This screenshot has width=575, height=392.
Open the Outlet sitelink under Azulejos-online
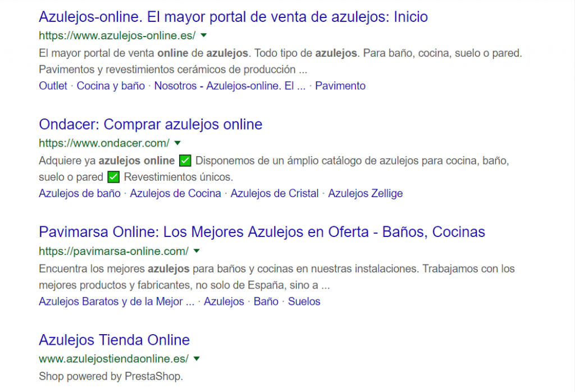click(x=53, y=85)
